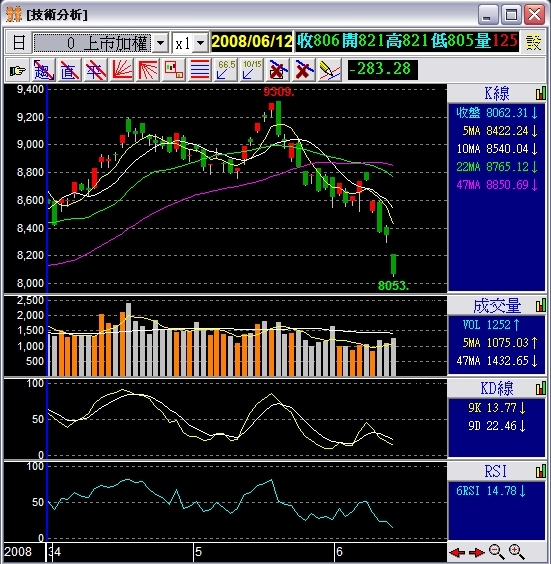Select the pointing hand cursor tool
Screen dimensions: 551x564
[x=18, y=70]
